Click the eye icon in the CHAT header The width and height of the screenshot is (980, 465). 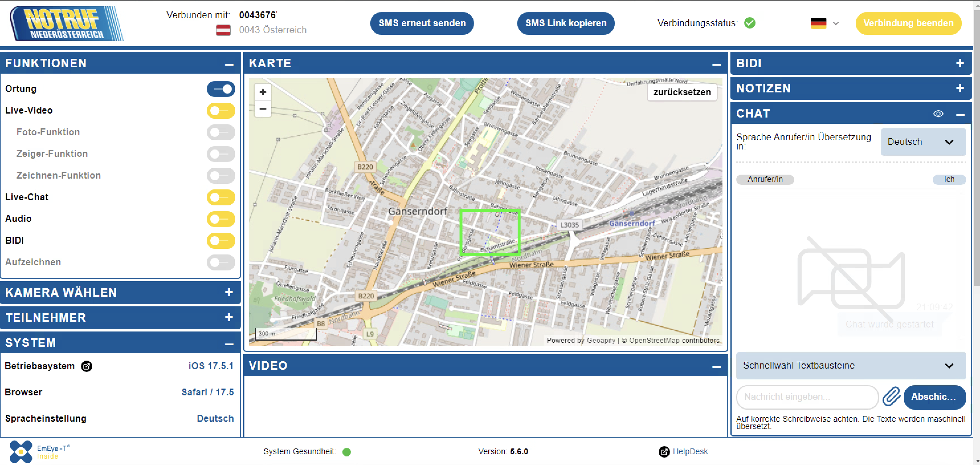pyautogui.click(x=938, y=114)
